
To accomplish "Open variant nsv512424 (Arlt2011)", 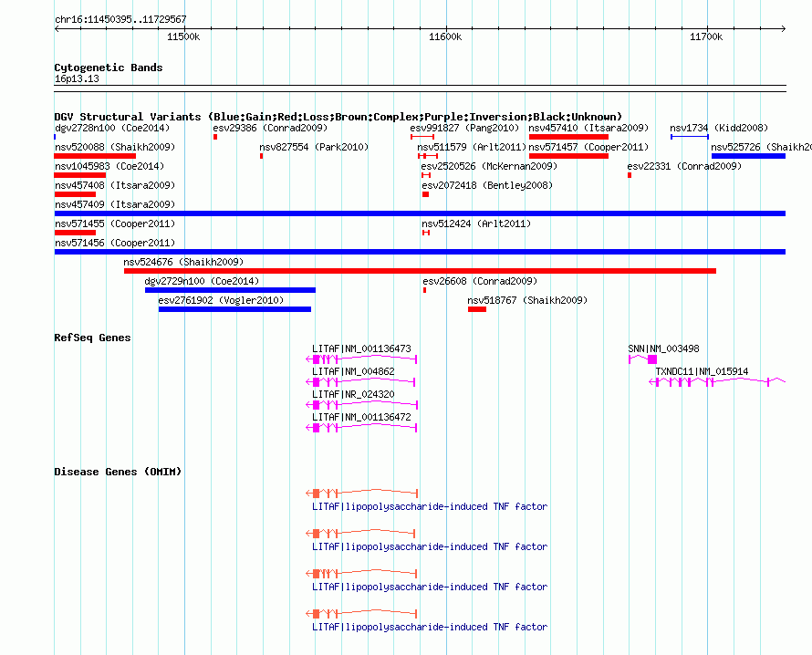I will click(x=476, y=224).
